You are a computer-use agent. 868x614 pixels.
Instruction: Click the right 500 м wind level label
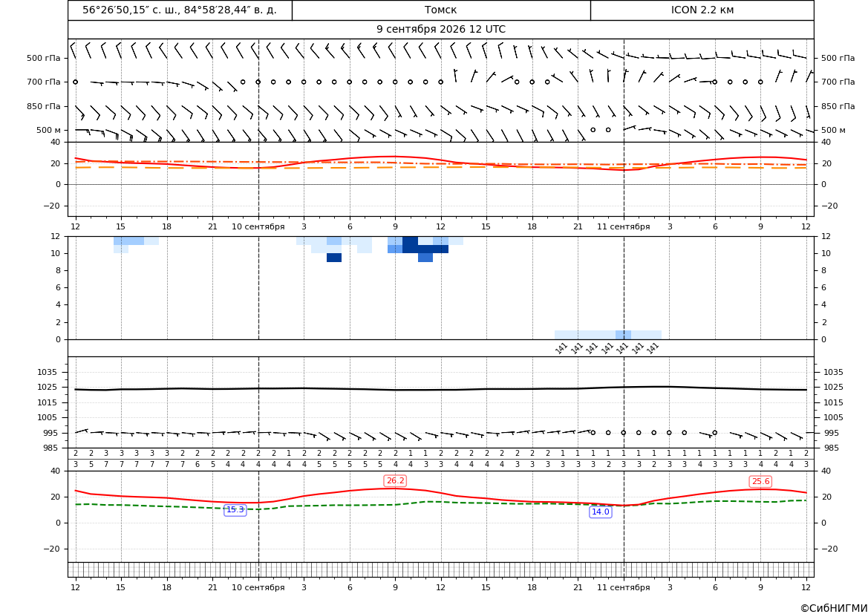pyautogui.click(x=833, y=130)
